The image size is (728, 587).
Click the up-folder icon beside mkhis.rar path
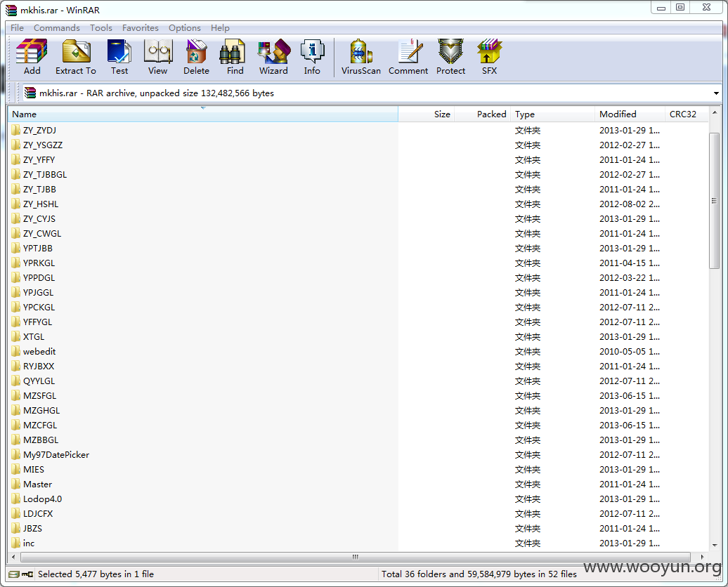[x=30, y=93]
